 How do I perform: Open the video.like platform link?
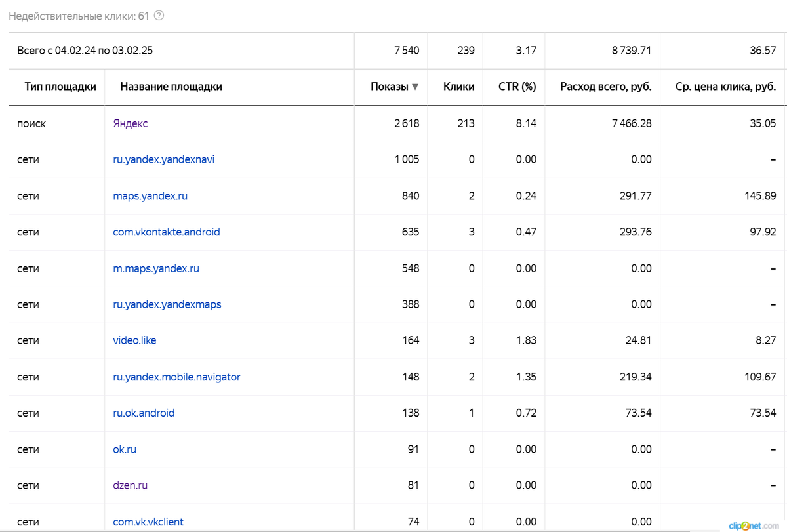[x=134, y=340]
